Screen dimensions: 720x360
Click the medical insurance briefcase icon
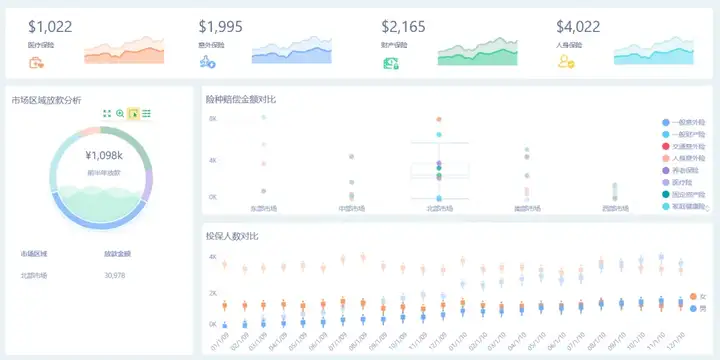pos(36,62)
